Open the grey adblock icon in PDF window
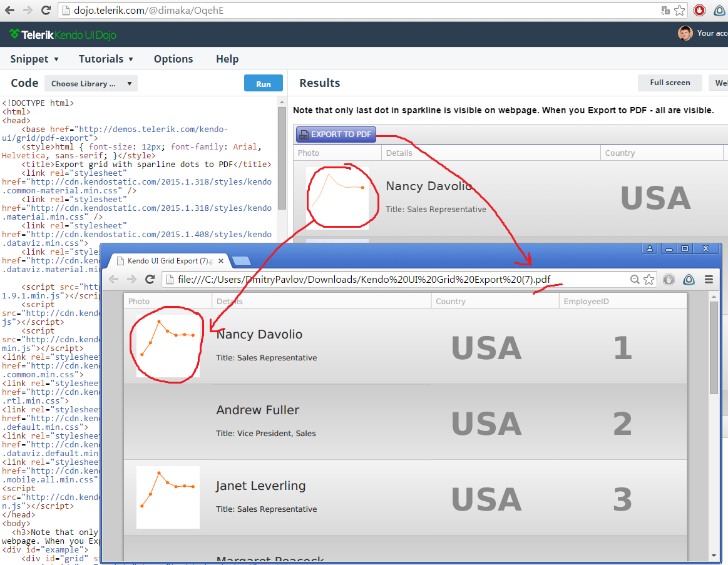Viewport: 728px width, 565px height. point(669,280)
